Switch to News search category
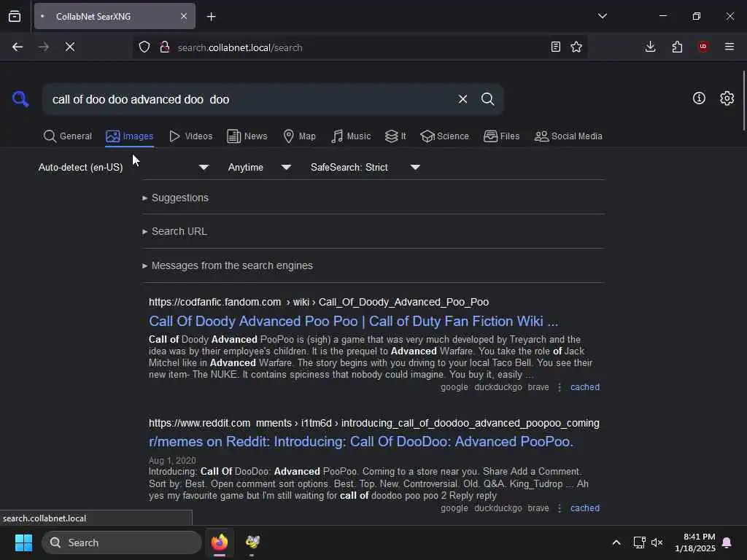This screenshot has height=560, width=747. [x=247, y=136]
